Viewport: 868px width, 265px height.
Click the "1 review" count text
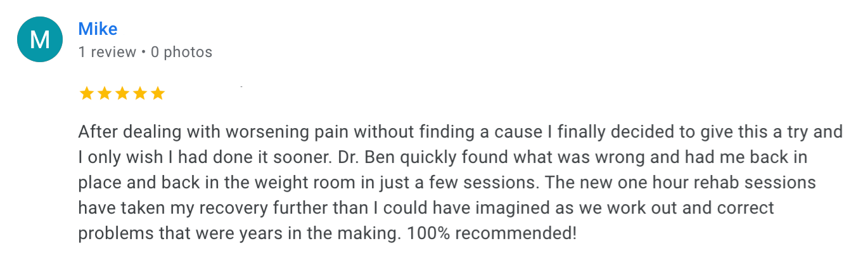coord(107,52)
